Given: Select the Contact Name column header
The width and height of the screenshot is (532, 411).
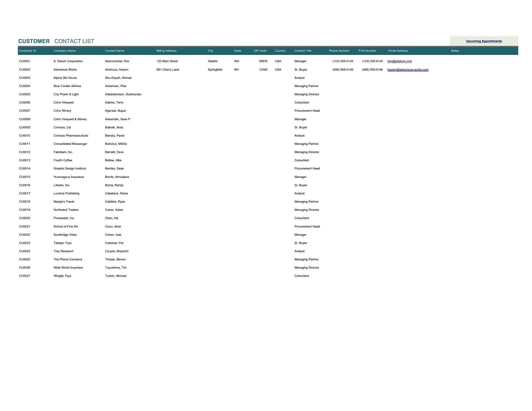Looking at the screenshot, I should [115, 51].
